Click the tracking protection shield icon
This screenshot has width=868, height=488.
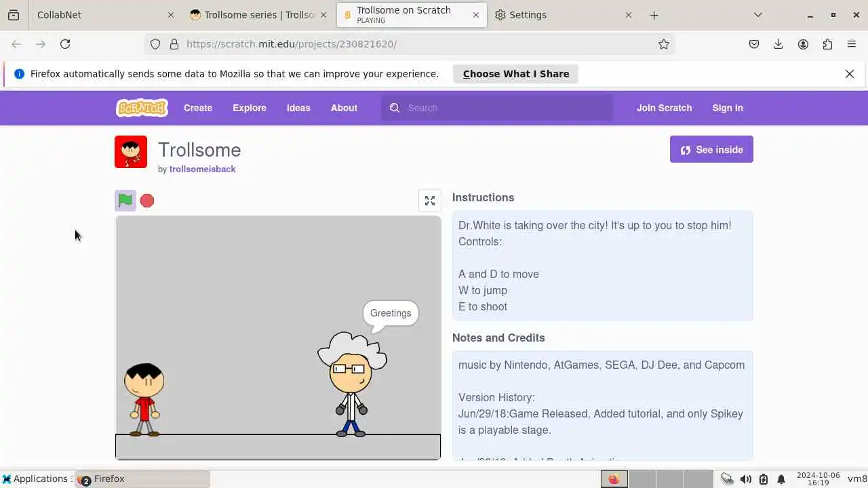pyautogui.click(x=155, y=44)
